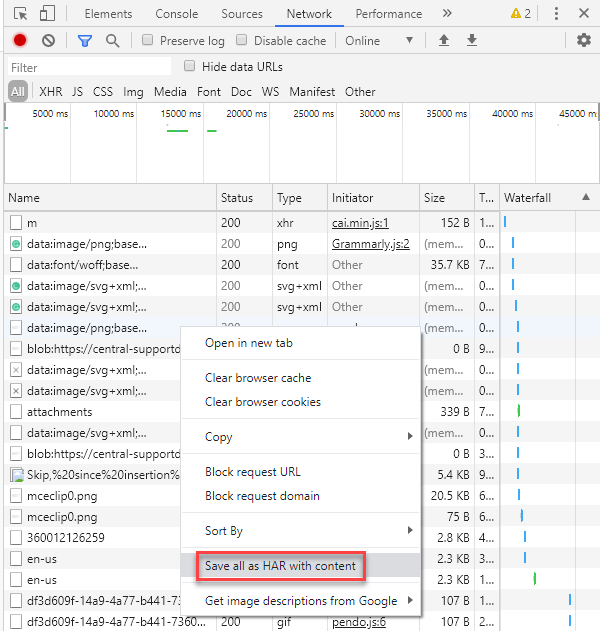600x631 pixels.
Task: Clear the network log
Action: 48,41
